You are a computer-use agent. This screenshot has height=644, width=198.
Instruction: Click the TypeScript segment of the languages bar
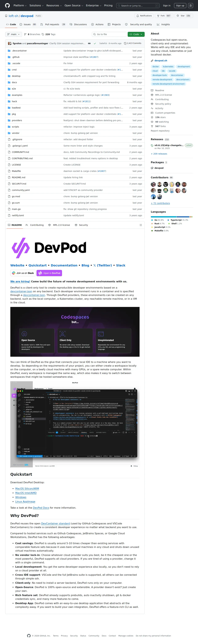183,217
